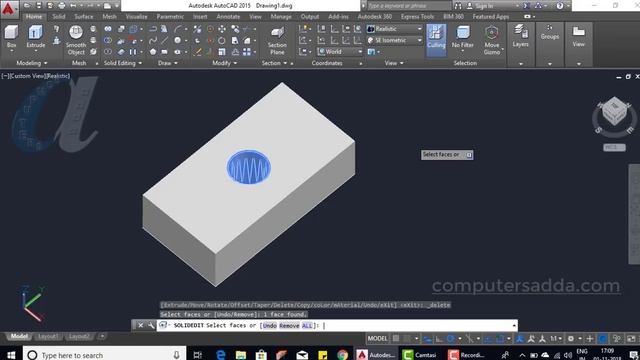Click the solid Subtract icon

(x=108, y=40)
